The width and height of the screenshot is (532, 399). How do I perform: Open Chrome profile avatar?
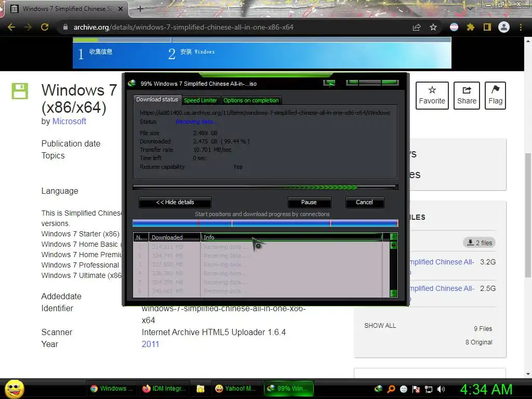(x=504, y=27)
